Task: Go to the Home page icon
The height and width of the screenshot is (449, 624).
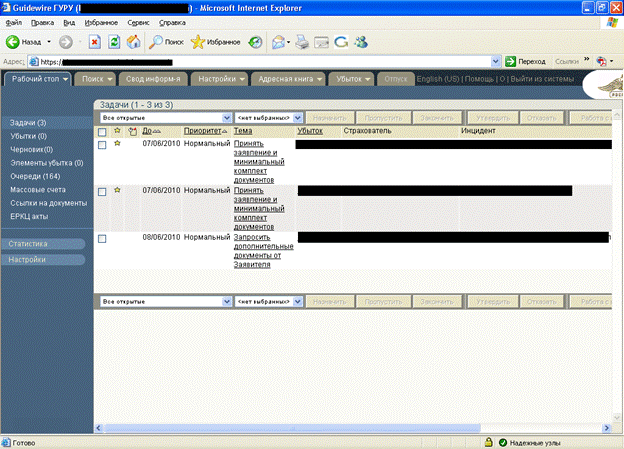Action: (x=133, y=42)
